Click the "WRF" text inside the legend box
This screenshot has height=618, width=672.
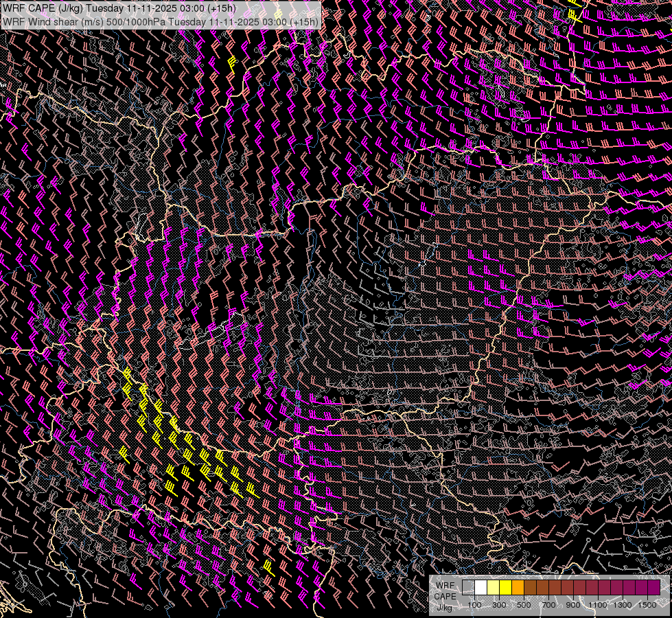pos(445,585)
